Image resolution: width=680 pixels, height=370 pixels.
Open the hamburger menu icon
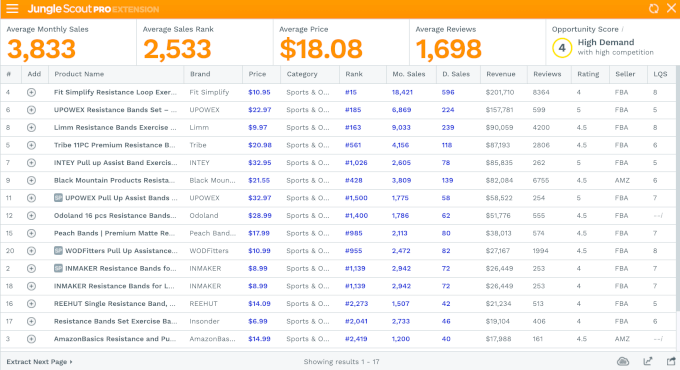tap(12, 9)
